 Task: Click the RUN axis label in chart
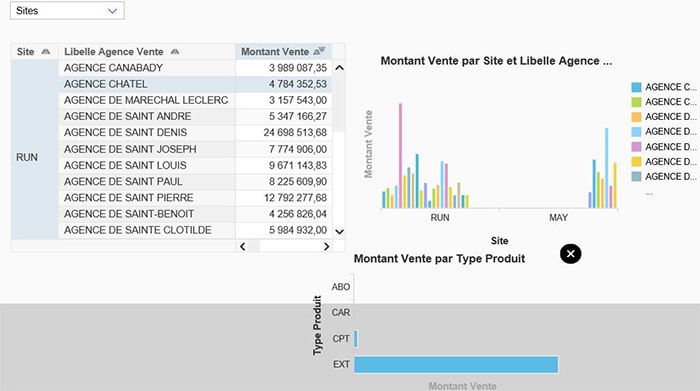[440, 218]
